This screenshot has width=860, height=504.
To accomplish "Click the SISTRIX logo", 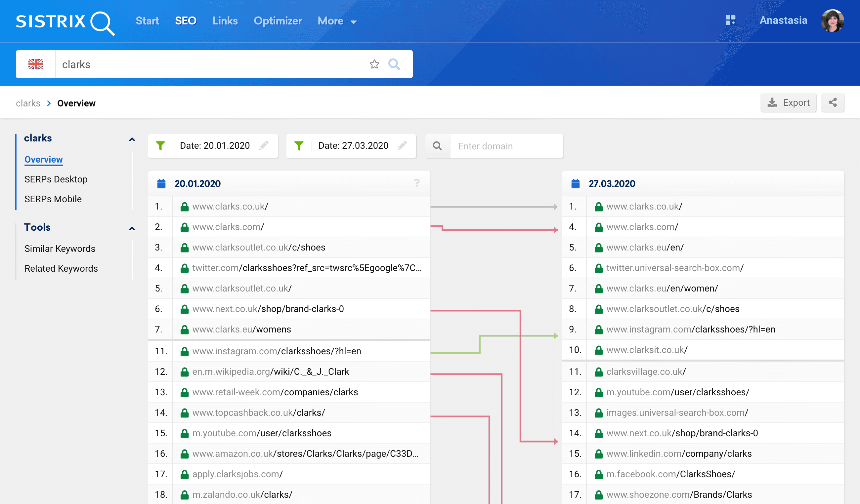I will [65, 22].
